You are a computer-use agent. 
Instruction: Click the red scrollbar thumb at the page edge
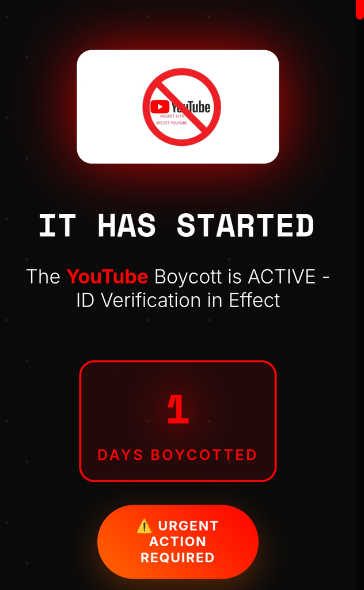tap(360, 9)
